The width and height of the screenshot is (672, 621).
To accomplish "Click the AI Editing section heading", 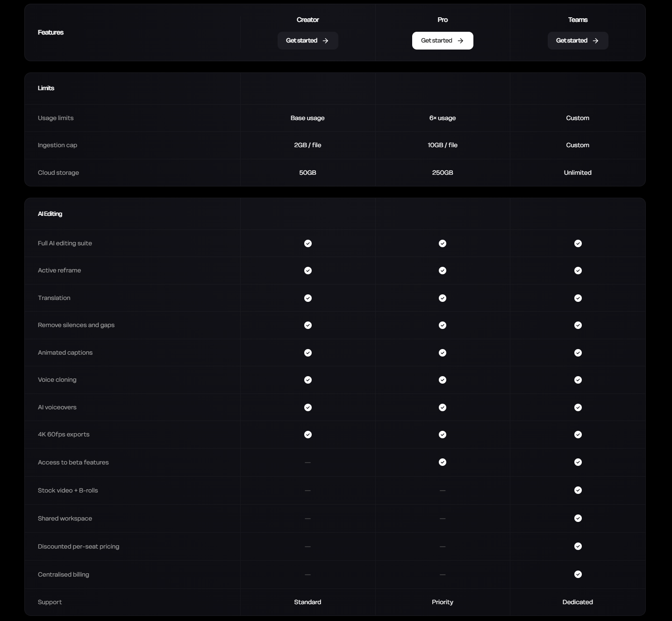I will click(x=50, y=214).
